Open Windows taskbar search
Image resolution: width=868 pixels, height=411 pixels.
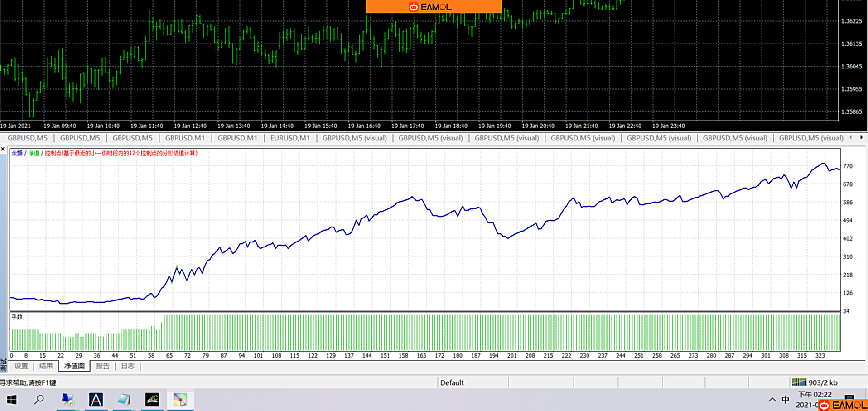(x=39, y=400)
